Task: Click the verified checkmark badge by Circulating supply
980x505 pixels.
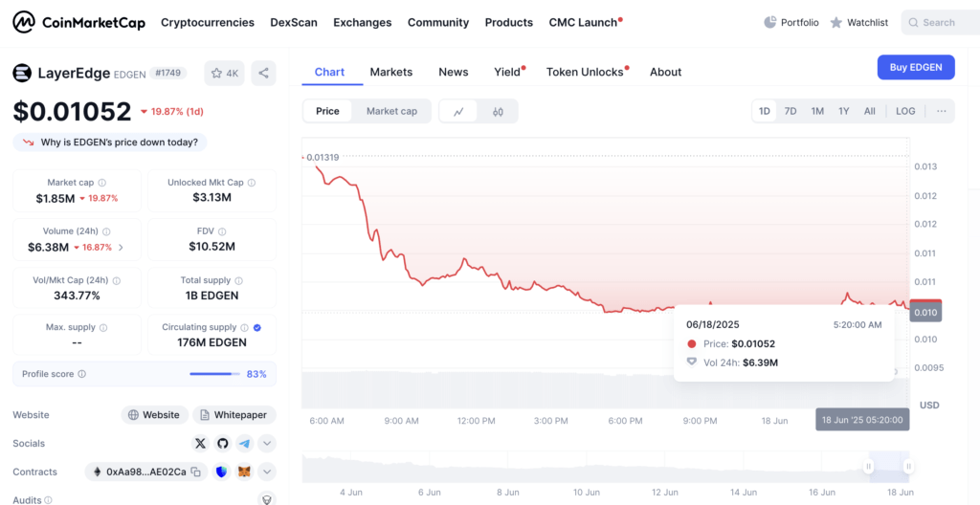Action: 257,327
